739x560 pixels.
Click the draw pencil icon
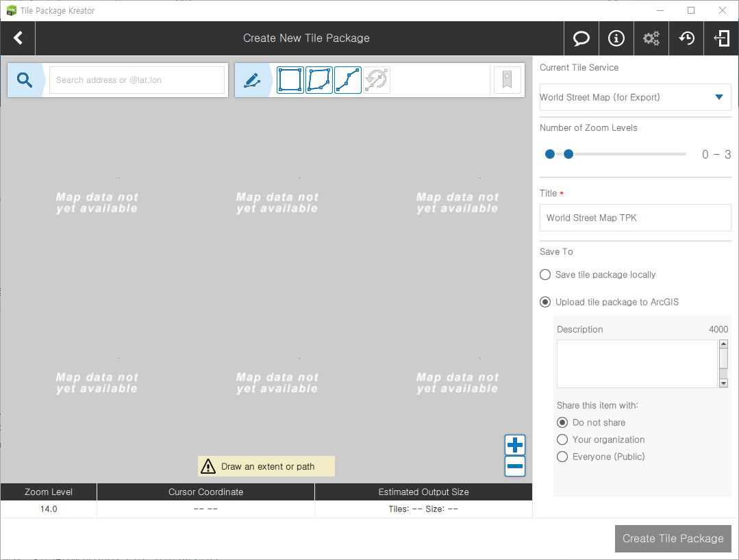point(252,80)
